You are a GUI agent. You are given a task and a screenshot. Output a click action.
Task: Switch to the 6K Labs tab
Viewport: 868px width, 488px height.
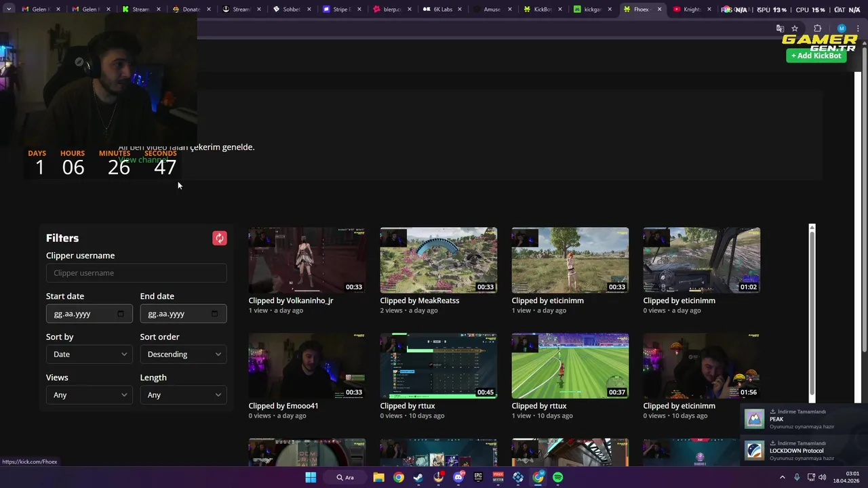[442, 9]
